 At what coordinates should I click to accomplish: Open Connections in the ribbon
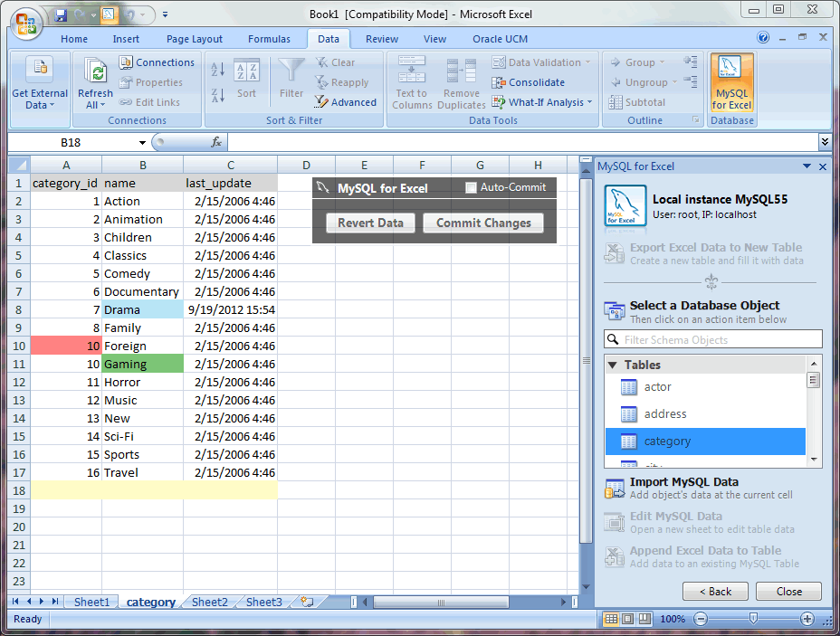coord(157,62)
